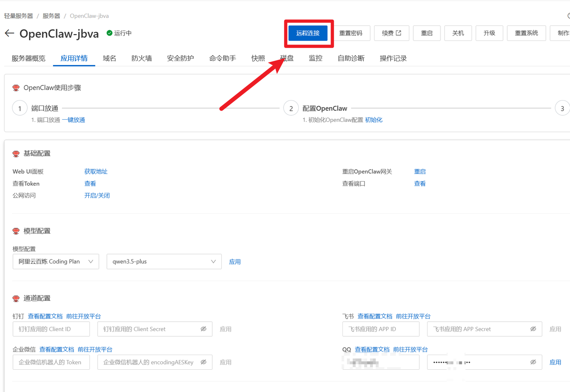Click the 获取地址 link
The width and height of the screenshot is (570, 392).
click(96, 171)
